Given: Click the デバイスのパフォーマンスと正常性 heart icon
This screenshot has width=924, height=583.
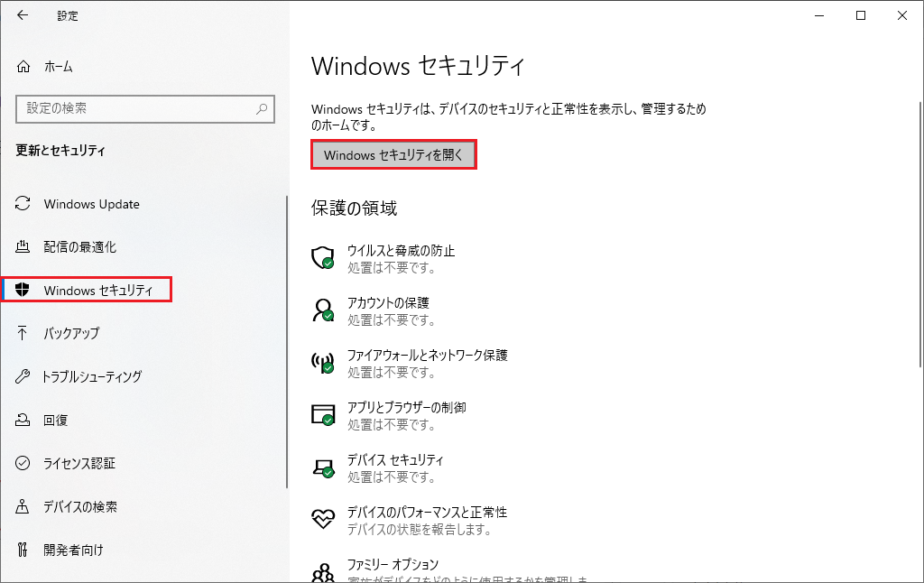Looking at the screenshot, I should pyautogui.click(x=322, y=519).
